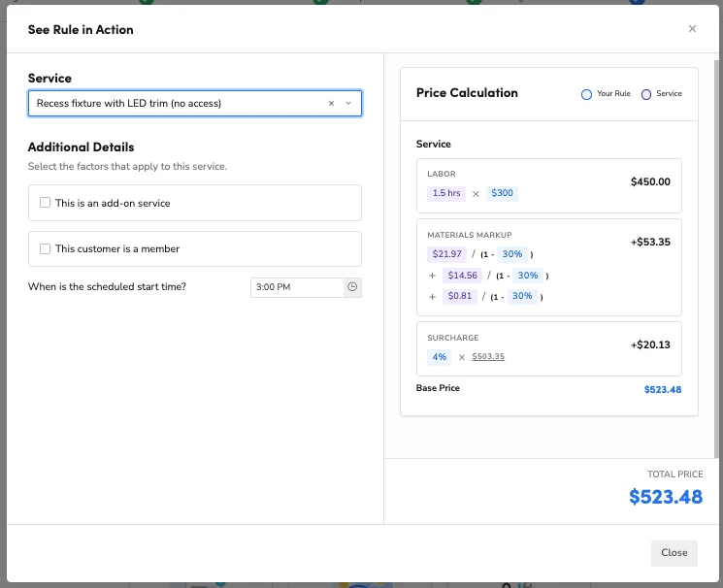723x588 pixels.
Task: Clear the selected service with the x icon
Action: [331, 103]
